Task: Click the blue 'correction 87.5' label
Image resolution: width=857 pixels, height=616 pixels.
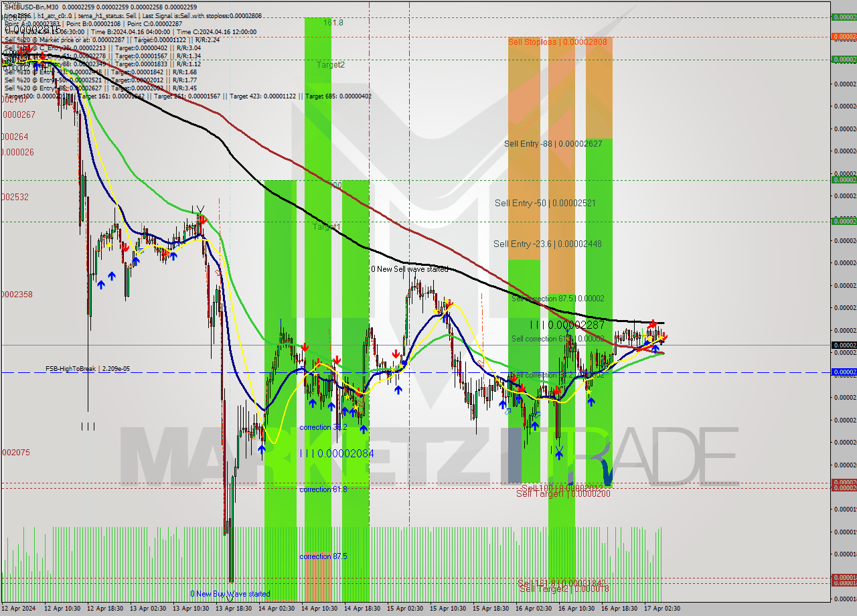Action: 323,556
